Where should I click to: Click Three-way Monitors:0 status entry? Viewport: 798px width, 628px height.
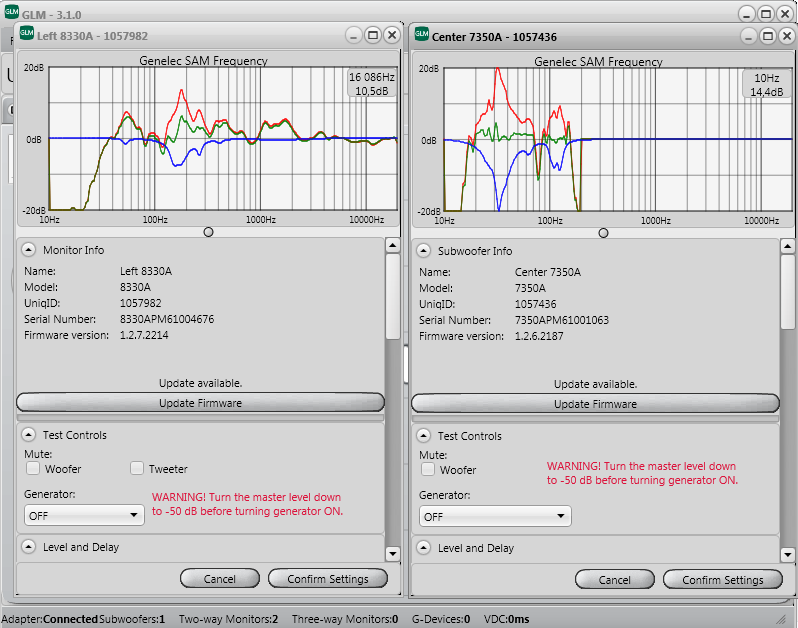[x=345, y=619]
